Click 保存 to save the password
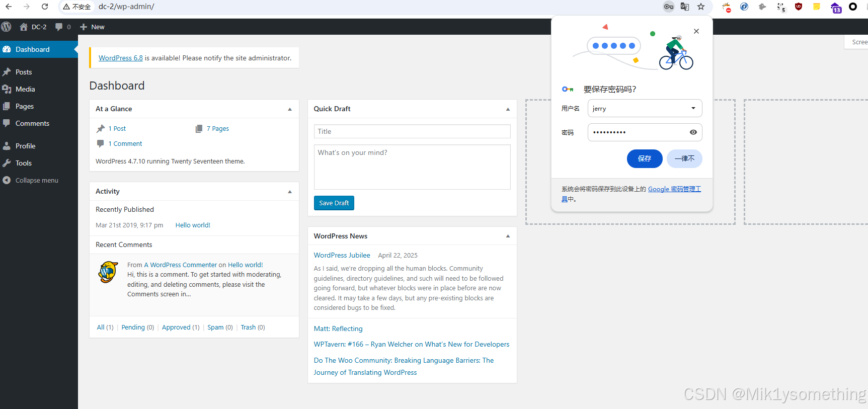The image size is (868, 409). coord(645,158)
